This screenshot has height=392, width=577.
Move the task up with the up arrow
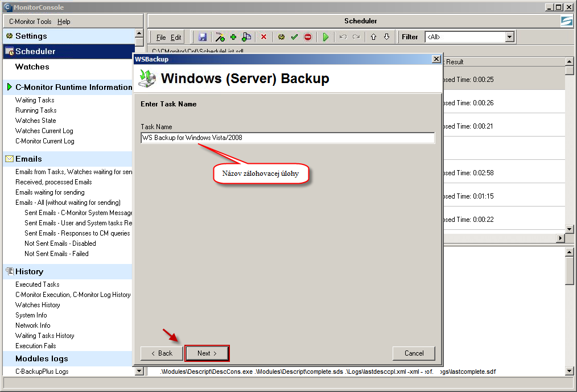373,37
